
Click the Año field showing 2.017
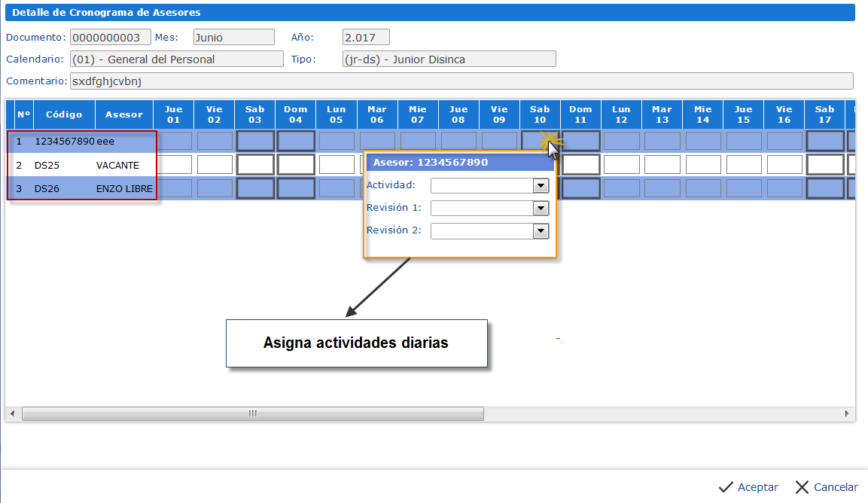[366, 37]
